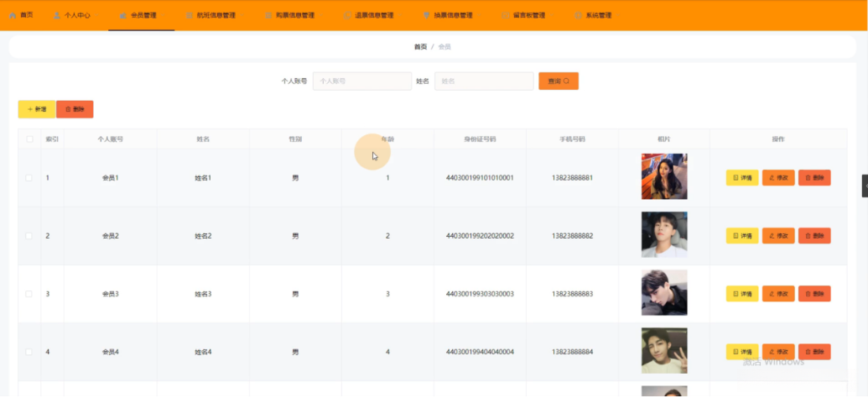This screenshot has width=868, height=398.
Task: Click 删除 for 会员1 row
Action: pos(814,178)
